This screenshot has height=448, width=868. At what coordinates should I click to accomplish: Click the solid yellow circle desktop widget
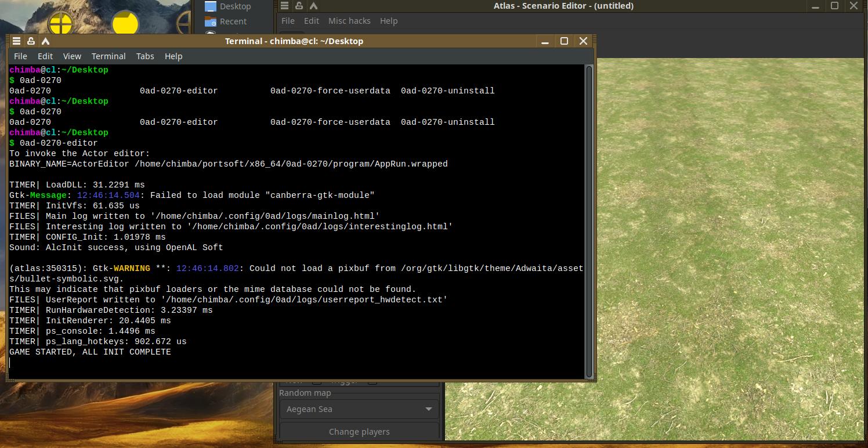click(x=125, y=24)
